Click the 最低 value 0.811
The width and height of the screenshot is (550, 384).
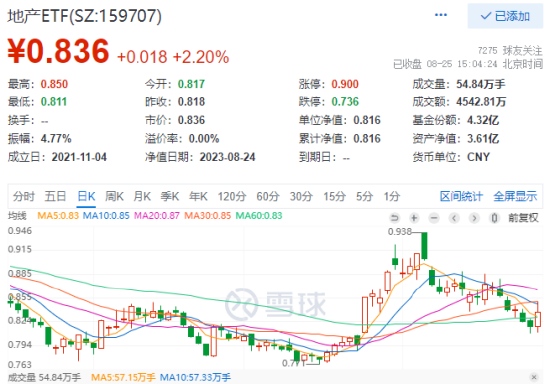[54, 102]
